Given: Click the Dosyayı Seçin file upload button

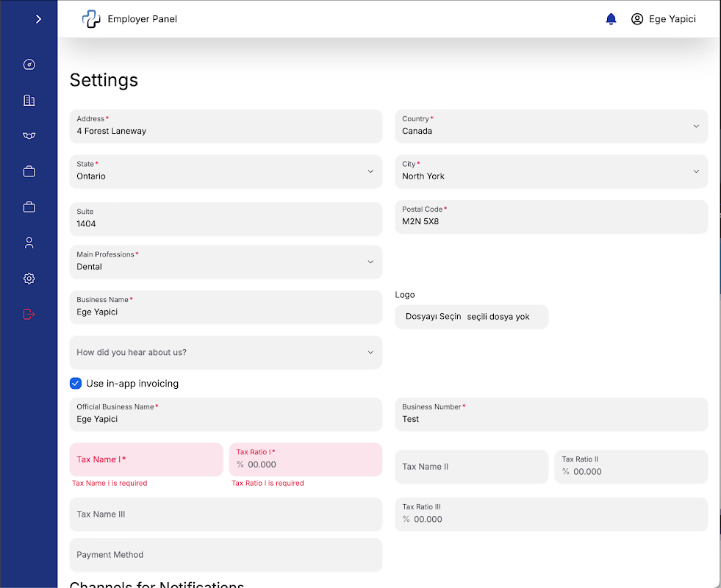Looking at the screenshot, I should pos(434,317).
